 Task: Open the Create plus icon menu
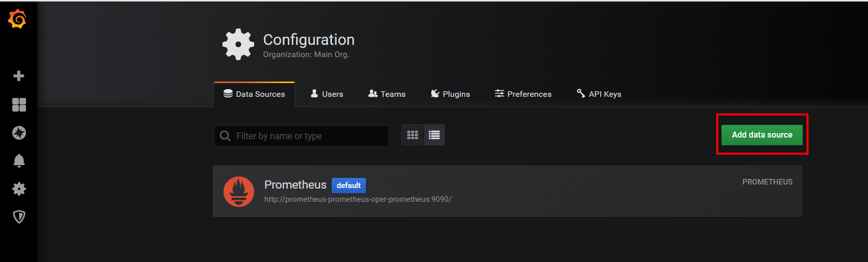19,76
